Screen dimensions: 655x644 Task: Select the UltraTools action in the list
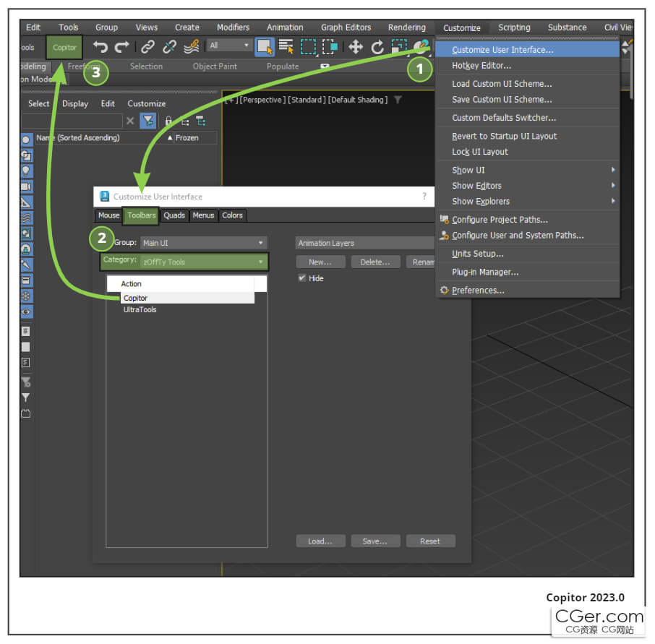point(140,309)
